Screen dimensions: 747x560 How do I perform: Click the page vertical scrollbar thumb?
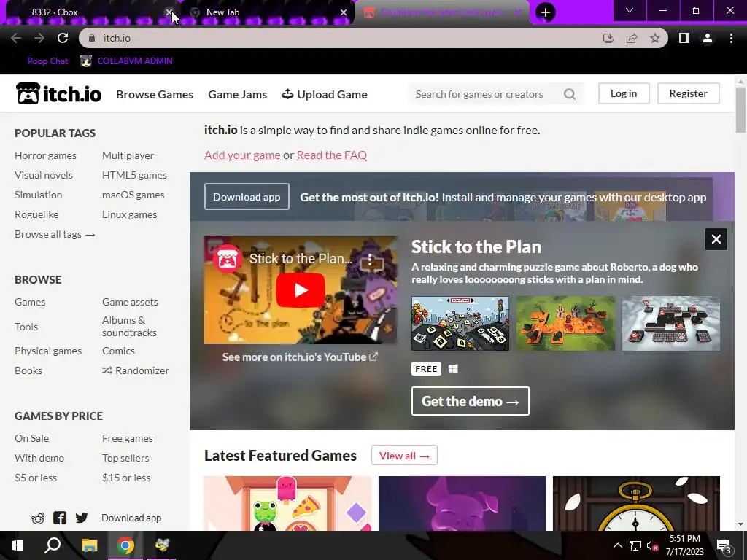pos(740,111)
